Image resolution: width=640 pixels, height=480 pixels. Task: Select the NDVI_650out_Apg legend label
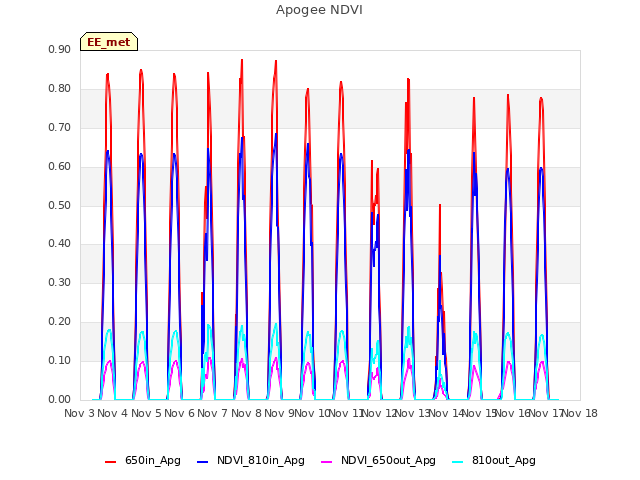(x=388, y=461)
